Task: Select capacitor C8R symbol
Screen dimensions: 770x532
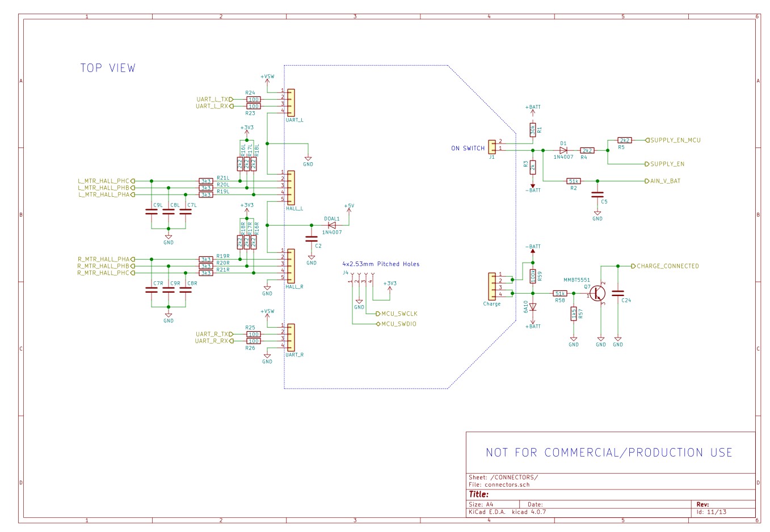Action: pos(186,290)
